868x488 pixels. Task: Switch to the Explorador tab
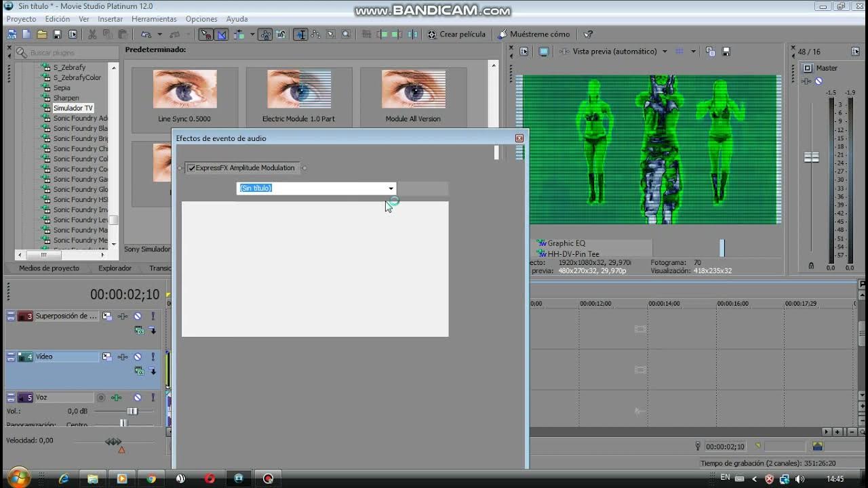[x=115, y=268]
